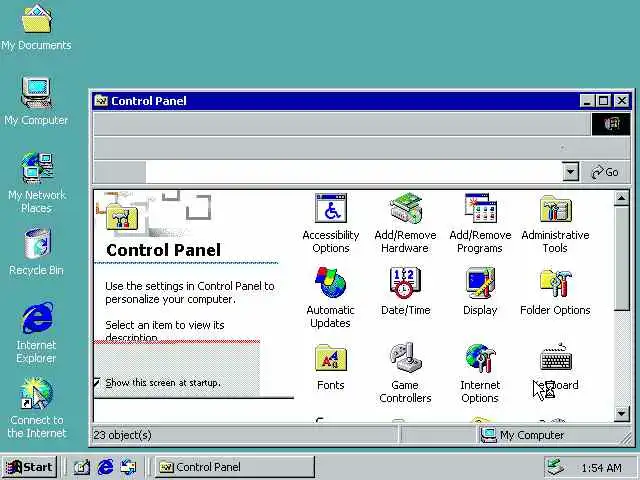The image size is (640, 480).
Task: Click the Windows flag throbber icon
Action: click(611, 124)
